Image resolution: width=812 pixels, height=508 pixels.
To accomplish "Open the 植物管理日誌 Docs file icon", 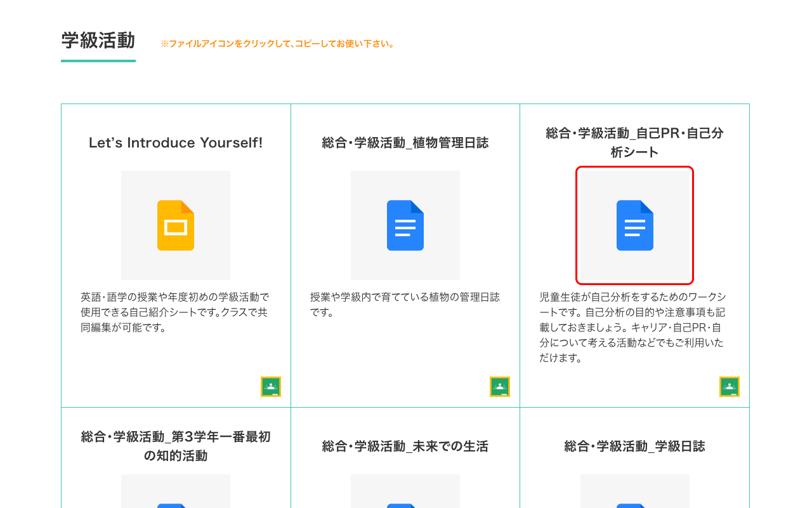I will 405,225.
